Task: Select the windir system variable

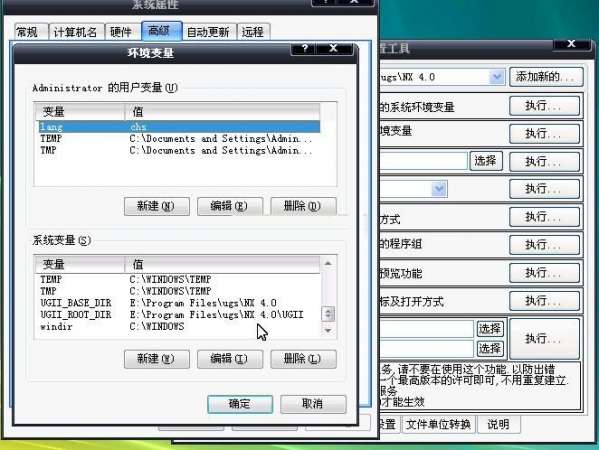Action: point(180,327)
